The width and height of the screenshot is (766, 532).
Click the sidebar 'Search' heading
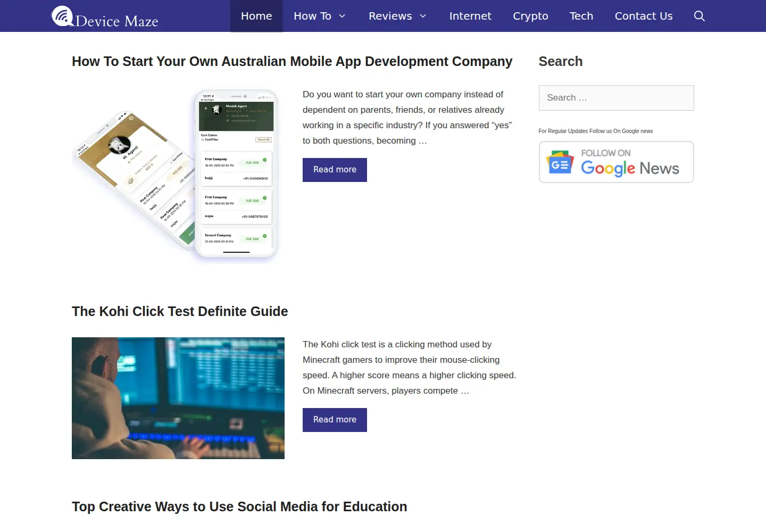point(560,62)
